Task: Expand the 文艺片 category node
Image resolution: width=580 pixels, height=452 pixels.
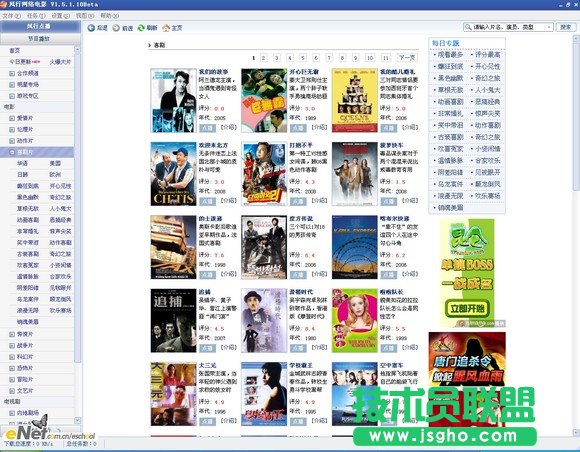Action: coord(12,391)
